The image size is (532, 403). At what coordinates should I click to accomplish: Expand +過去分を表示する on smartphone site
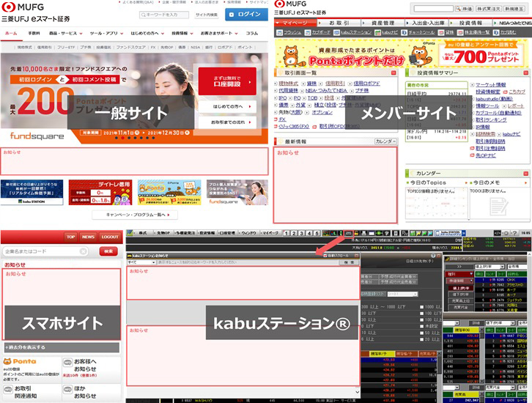(x=62, y=347)
